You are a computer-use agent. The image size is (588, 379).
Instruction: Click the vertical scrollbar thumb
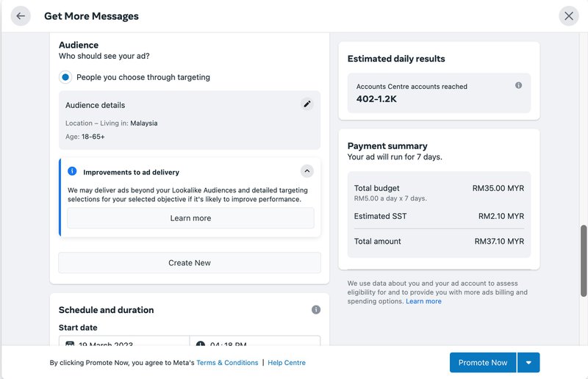pos(584,261)
